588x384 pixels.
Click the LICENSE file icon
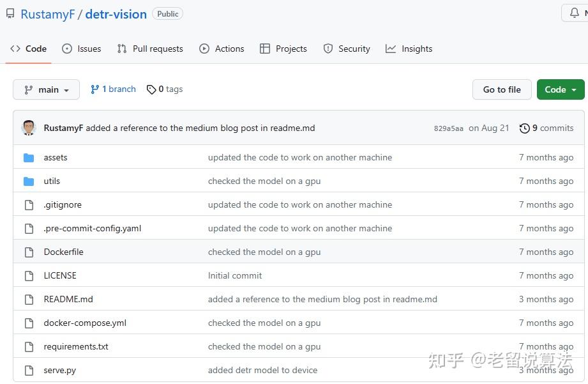click(x=29, y=276)
